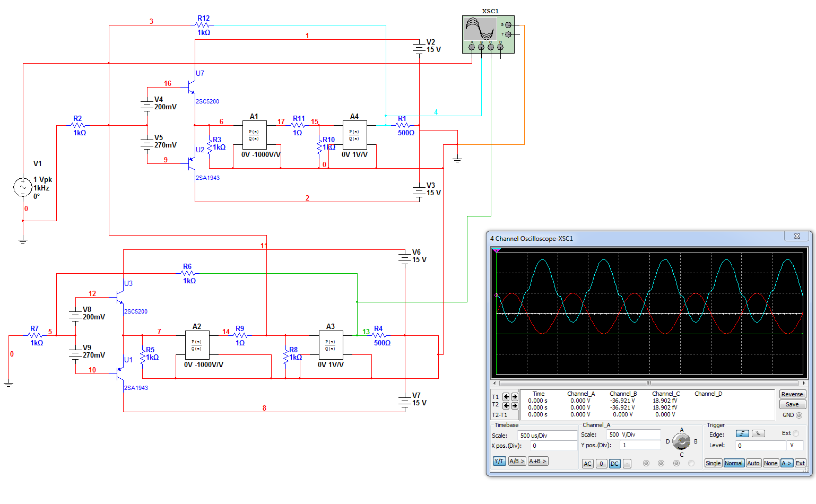Move cursor T1 right with arrow

click(x=515, y=397)
